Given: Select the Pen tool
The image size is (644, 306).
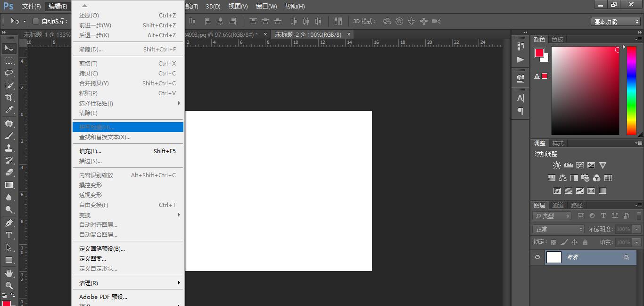Looking at the screenshot, I should tap(9, 223).
